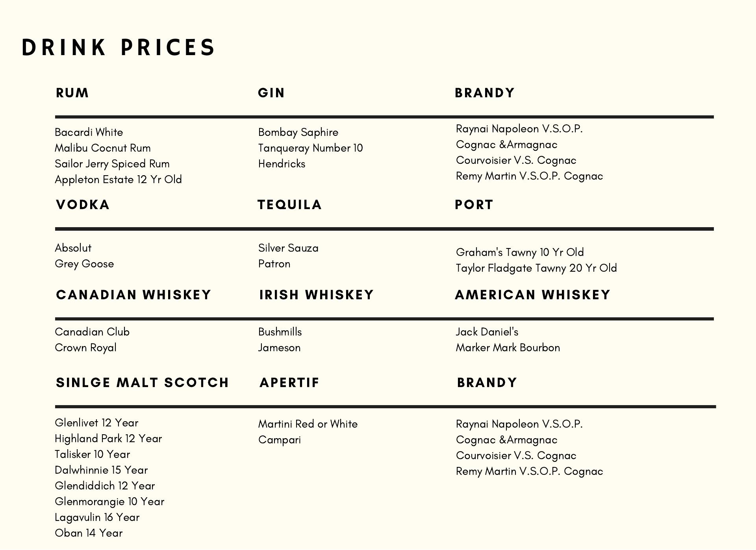The width and height of the screenshot is (756, 550).
Task: Click Campari under apertif
Action: click(x=280, y=440)
